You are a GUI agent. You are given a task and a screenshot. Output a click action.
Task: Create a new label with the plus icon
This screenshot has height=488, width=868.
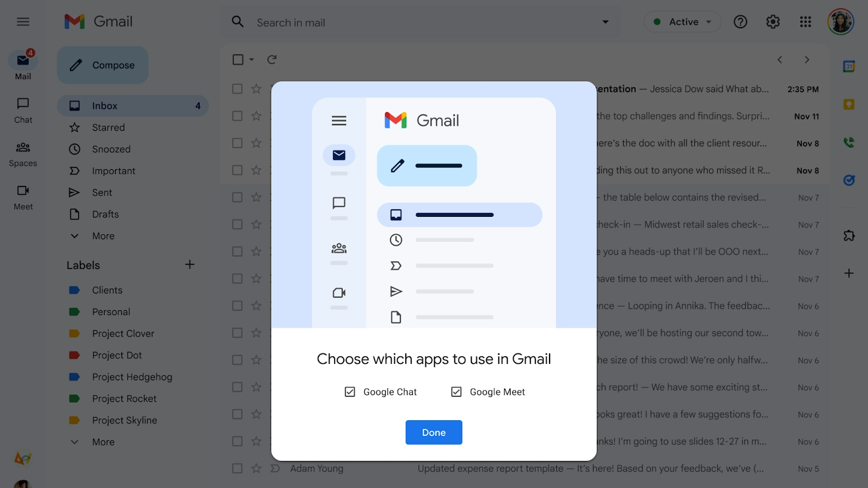[189, 265]
